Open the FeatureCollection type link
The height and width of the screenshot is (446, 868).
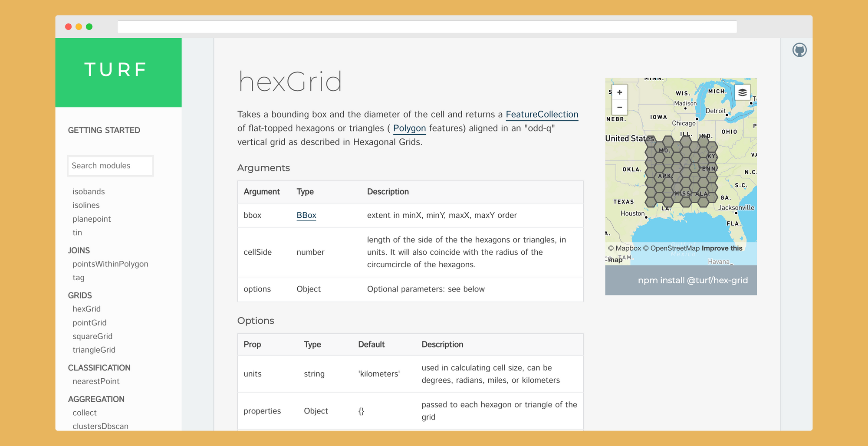click(x=542, y=115)
